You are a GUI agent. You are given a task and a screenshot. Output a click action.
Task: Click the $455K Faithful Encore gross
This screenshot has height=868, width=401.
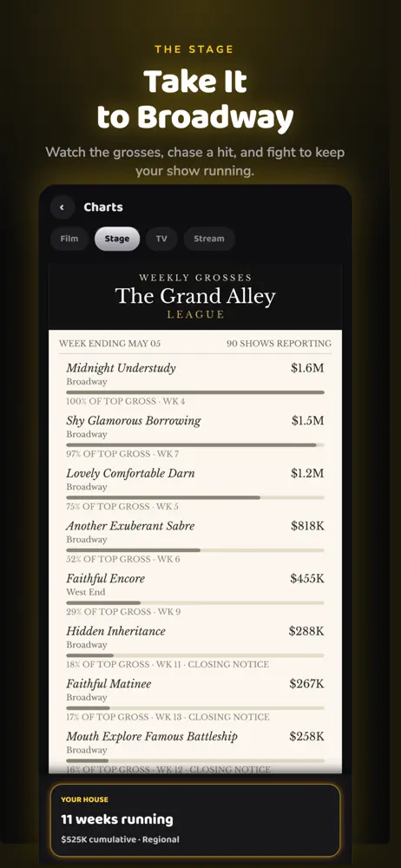[x=307, y=578]
